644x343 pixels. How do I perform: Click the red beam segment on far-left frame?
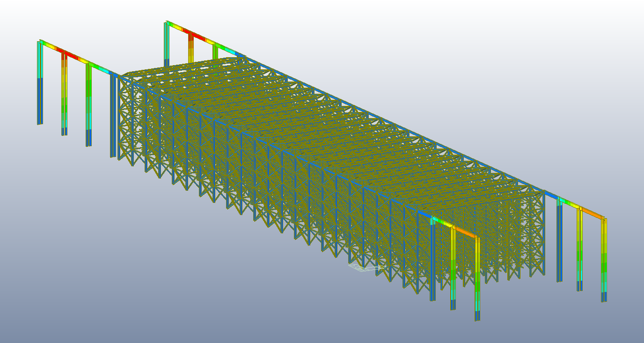[x=70, y=55]
